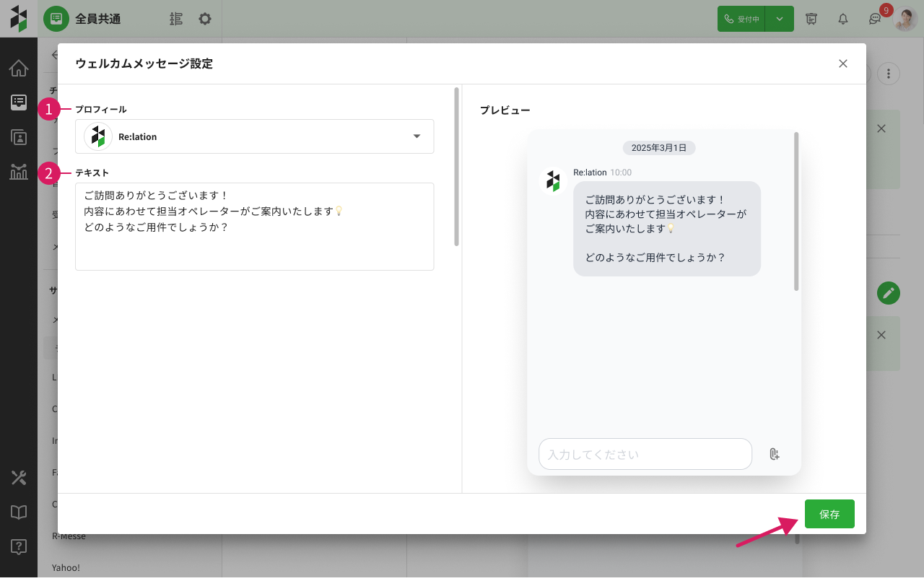The width and height of the screenshot is (924, 581).
Task: Open the book manual icon in sidebar
Action: coord(19,512)
